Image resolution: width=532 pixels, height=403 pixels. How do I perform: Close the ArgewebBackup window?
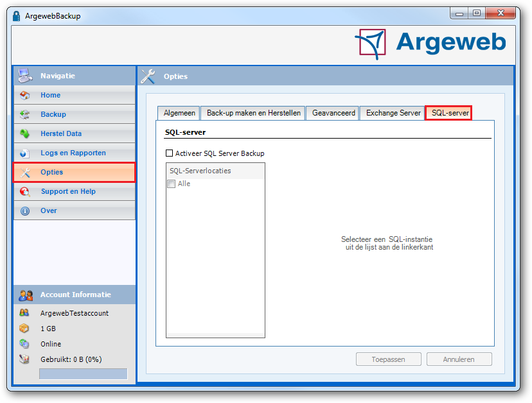pyautogui.click(x=501, y=13)
